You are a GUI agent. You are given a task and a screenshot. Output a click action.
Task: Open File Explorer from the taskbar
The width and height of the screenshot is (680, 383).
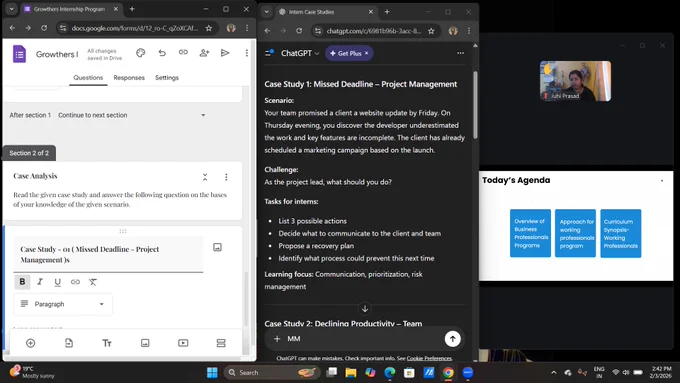(x=351, y=372)
